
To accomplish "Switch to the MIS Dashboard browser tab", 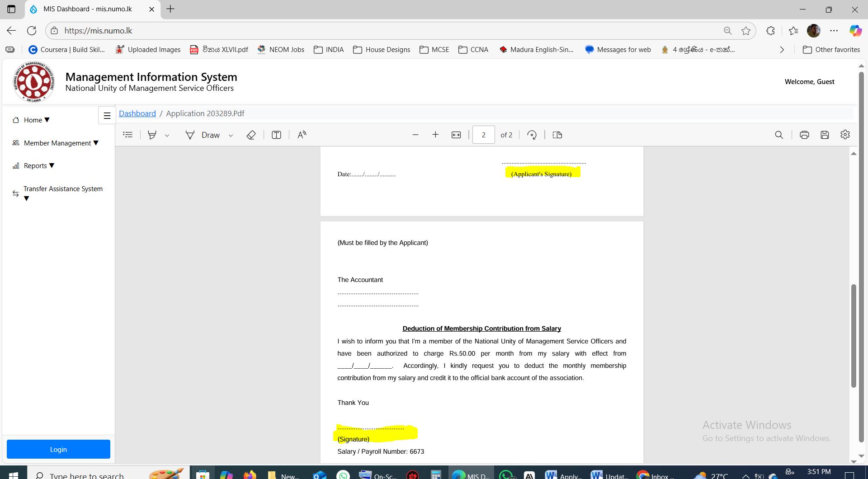I will [86, 9].
